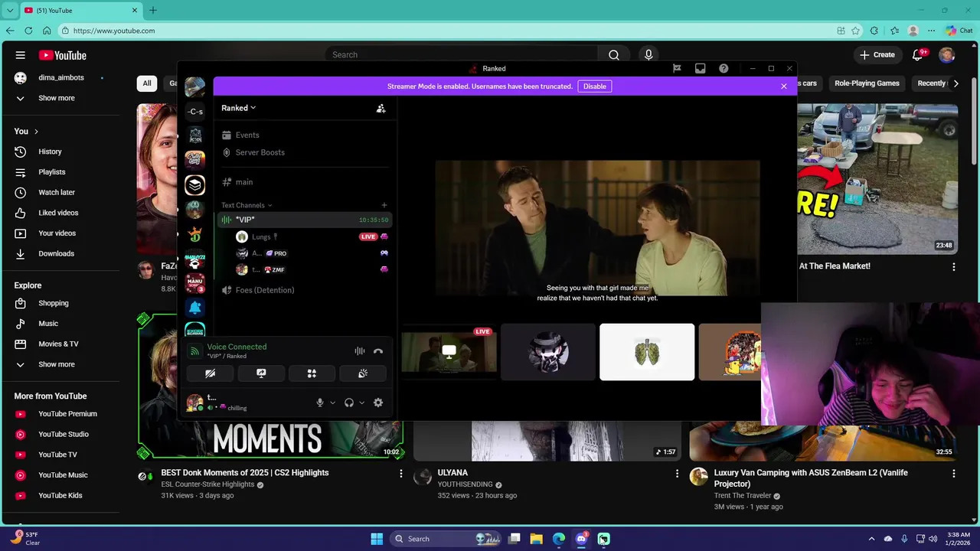Show hidden system tray icons

(x=871, y=539)
